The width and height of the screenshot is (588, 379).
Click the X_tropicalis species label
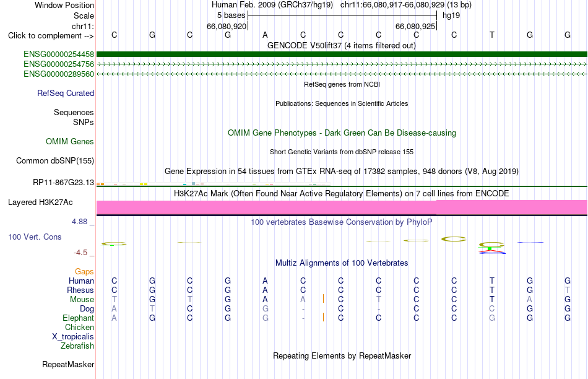click(x=73, y=337)
